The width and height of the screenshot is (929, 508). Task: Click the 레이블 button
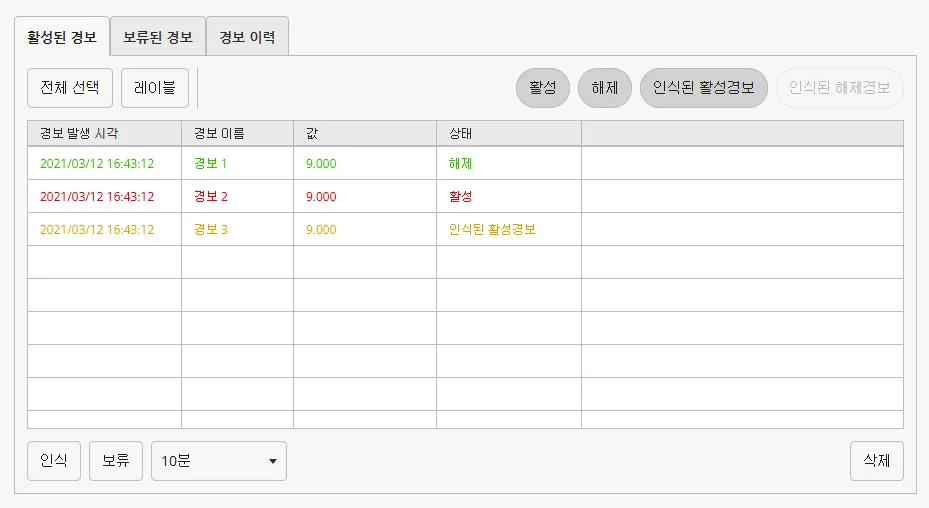click(155, 87)
